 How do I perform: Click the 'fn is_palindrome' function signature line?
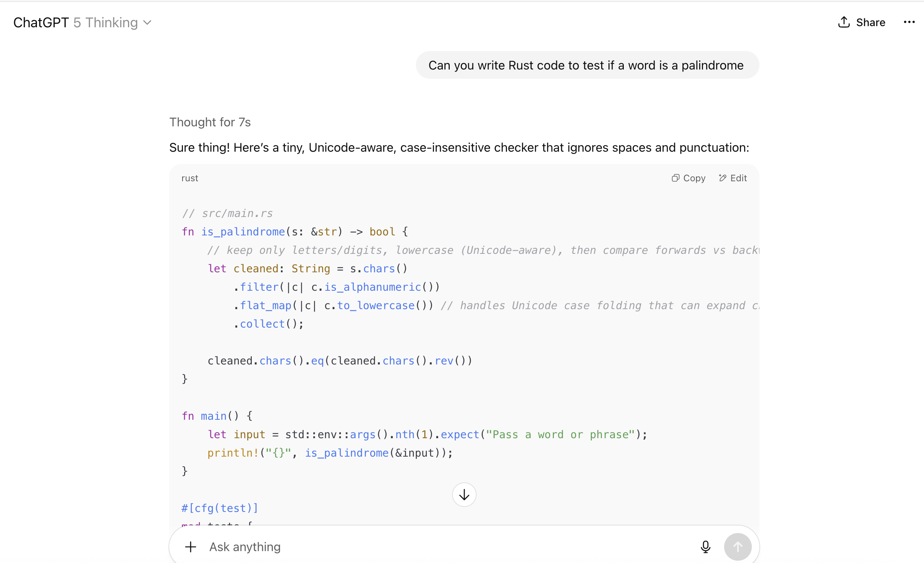(295, 232)
